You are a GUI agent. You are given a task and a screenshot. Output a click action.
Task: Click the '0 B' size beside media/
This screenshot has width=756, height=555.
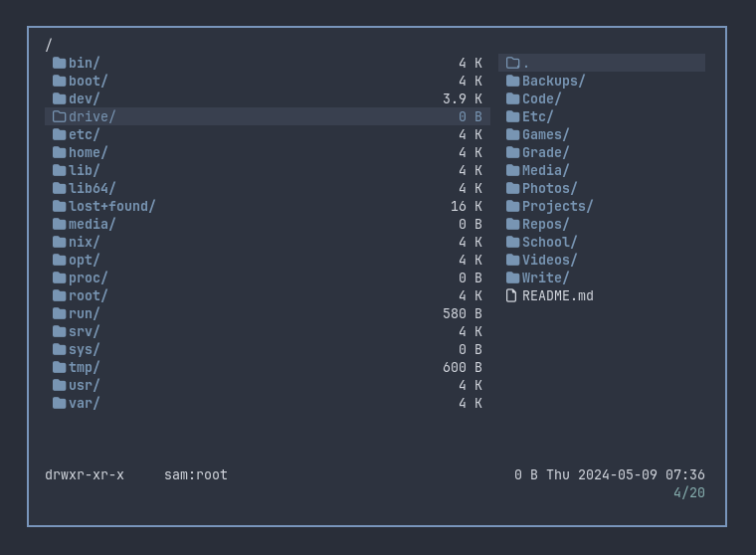click(x=471, y=224)
